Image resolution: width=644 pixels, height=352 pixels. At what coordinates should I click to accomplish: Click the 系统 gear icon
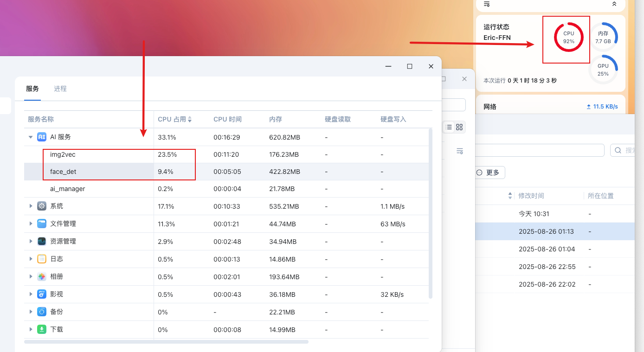click(x=42, y=206)
